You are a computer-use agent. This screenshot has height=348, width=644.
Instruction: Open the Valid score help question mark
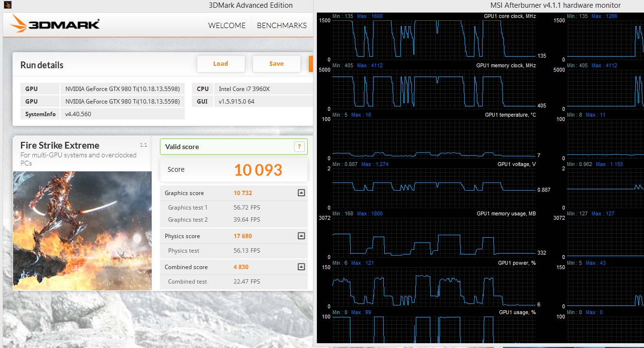(299, 147)
